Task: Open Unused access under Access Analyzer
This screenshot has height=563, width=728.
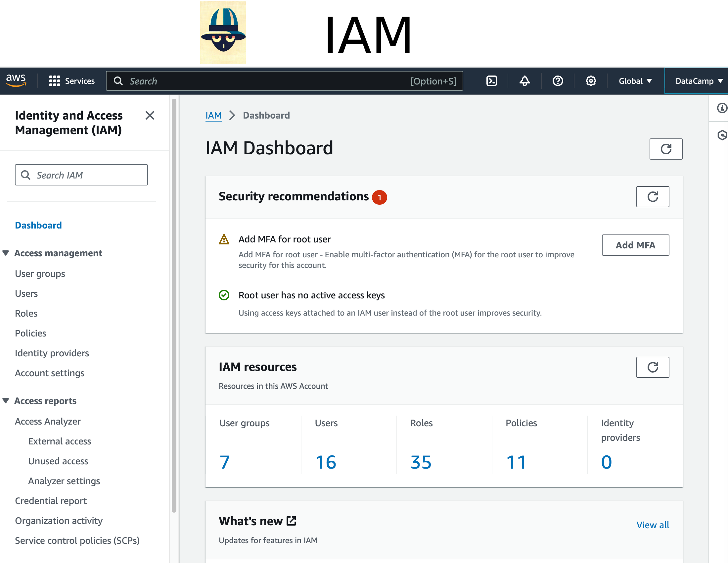Action: tap(58, 461)
